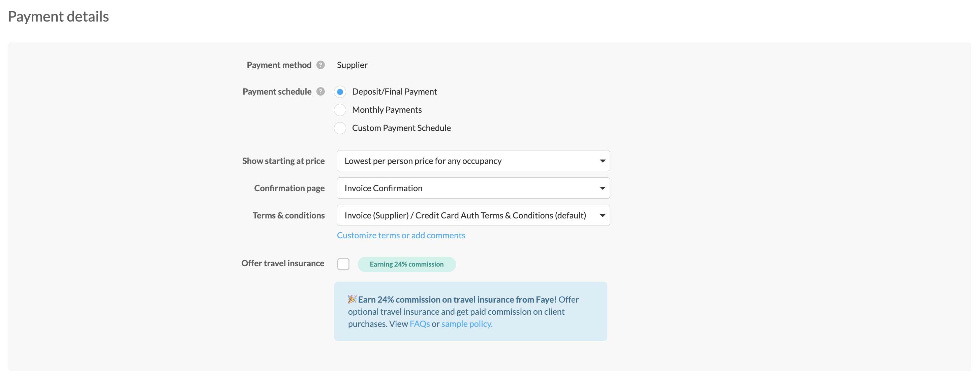
Task: Click Earning 24% commission badge
Action: coord(406,265)
